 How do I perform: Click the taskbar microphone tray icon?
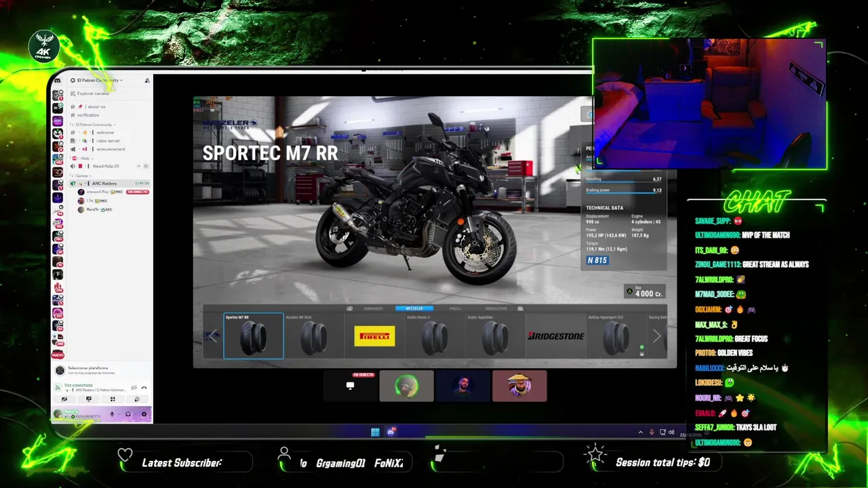coord(652,432)
